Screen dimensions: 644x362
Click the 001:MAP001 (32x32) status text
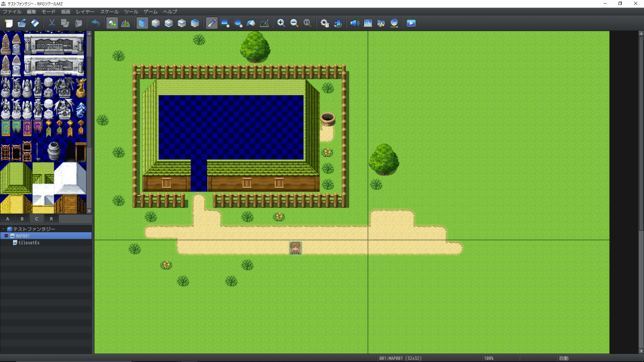pos(400,358)
